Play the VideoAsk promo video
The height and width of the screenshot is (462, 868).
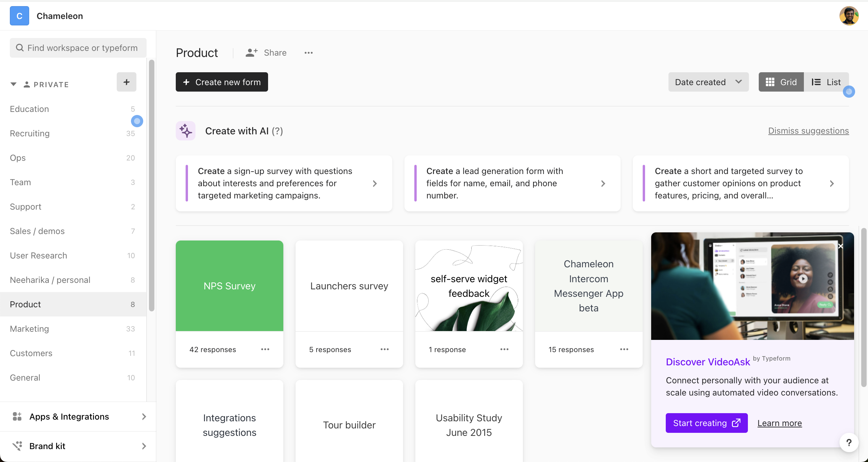point(803,279)
